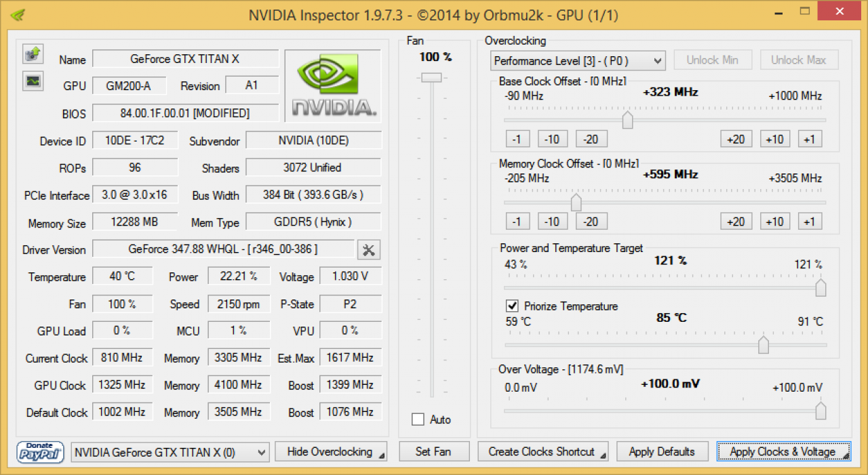Click Base Clock +10 button
868x475 pixels.
(774, 139)
